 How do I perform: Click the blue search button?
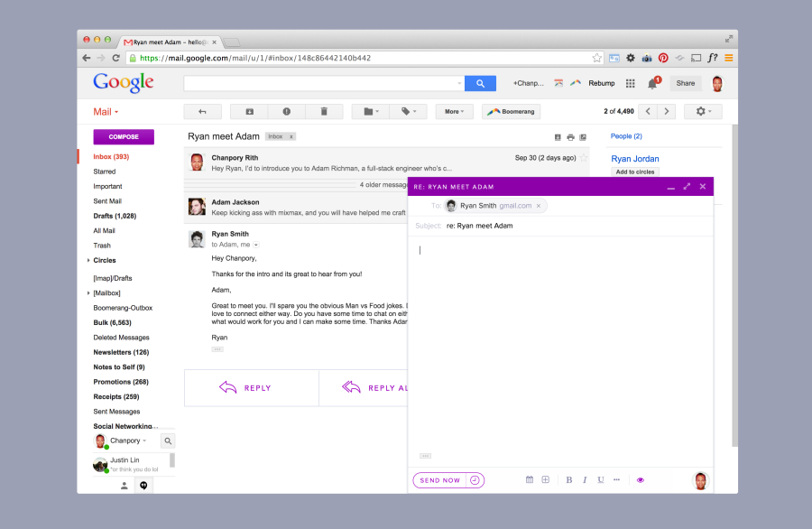[x=480, y=83]
